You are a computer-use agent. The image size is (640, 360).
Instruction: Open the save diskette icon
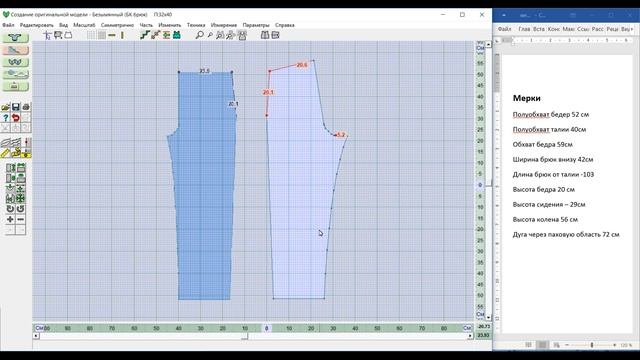tap(16, 107)
